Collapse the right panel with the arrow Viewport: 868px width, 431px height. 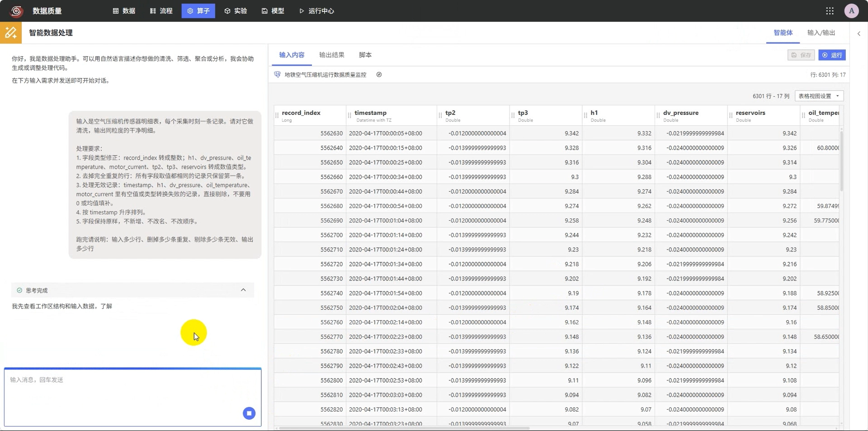[859, 33]
